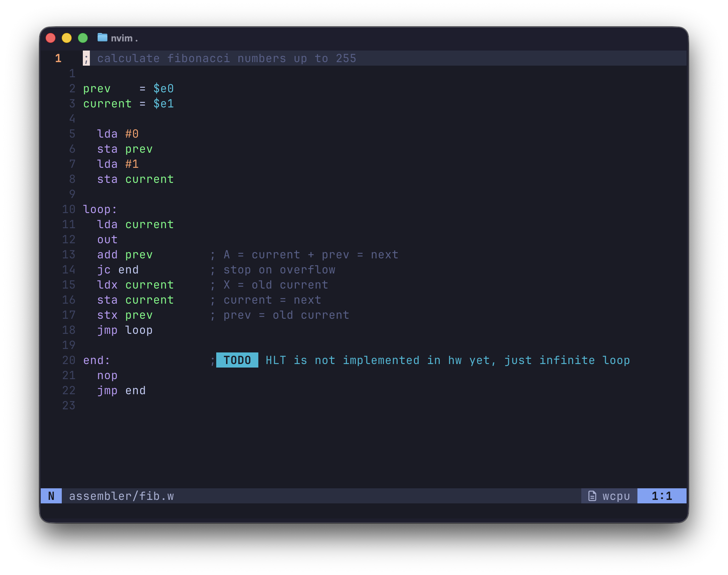This screenshot has height=575, width=728.
Task: Click the document file icon beside wcpu
Action: click(591, 496)
